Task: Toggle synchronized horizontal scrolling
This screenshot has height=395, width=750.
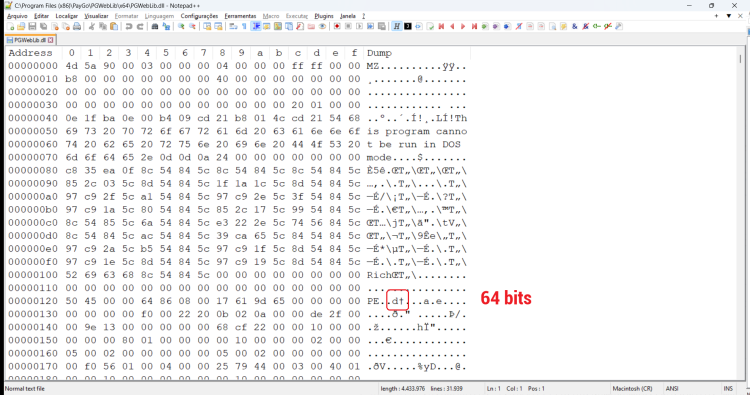Action: [x=219, y=26]
